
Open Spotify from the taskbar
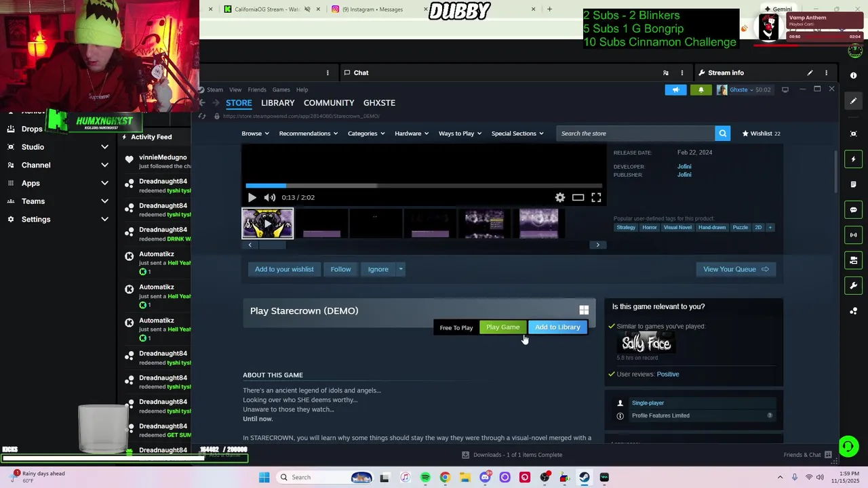(x=425, y=477)
